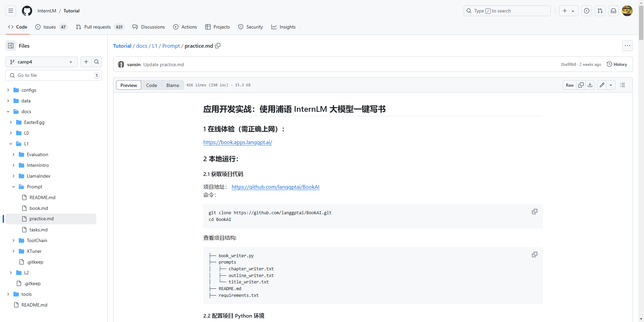Open tasks.md in the file tree
Viewport: 644px width, 322px height.
(39, 230)
